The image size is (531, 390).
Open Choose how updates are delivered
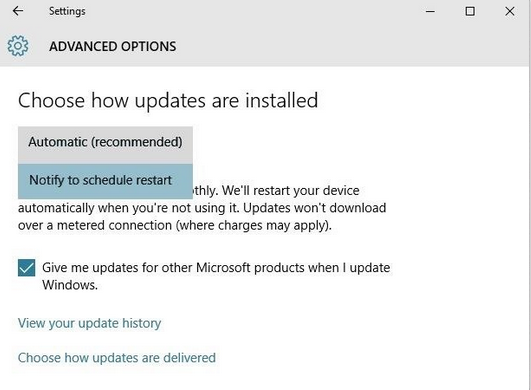coord(116,358)
